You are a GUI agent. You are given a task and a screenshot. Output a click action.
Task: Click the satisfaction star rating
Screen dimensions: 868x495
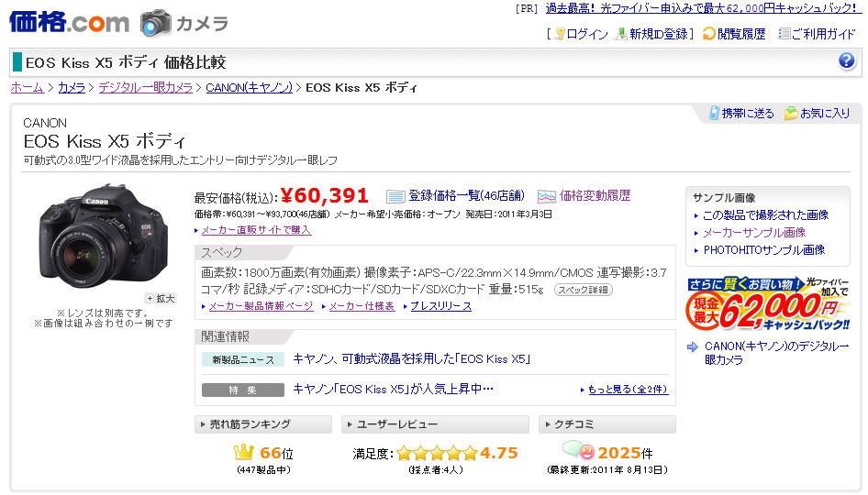click(x=437, y=454)
